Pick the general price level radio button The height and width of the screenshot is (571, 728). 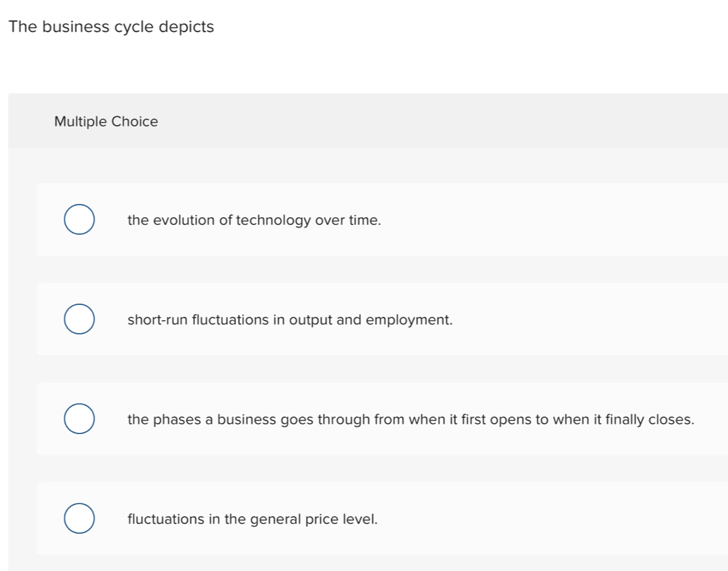point(78,519)
